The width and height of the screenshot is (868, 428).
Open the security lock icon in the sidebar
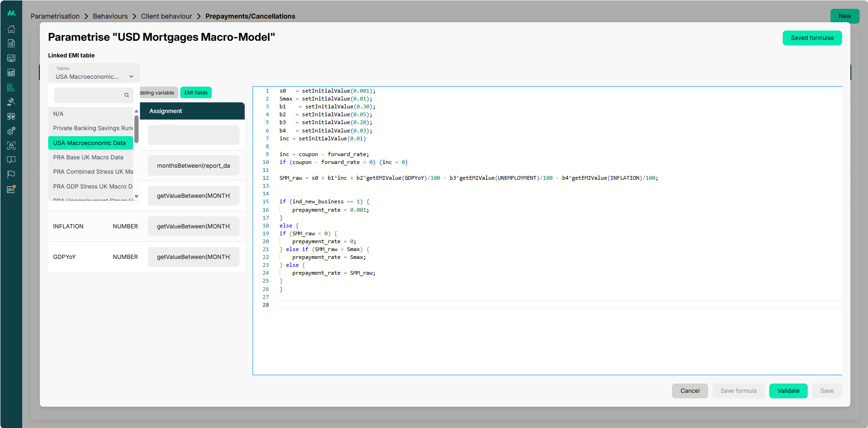click(x=11, y=145)
